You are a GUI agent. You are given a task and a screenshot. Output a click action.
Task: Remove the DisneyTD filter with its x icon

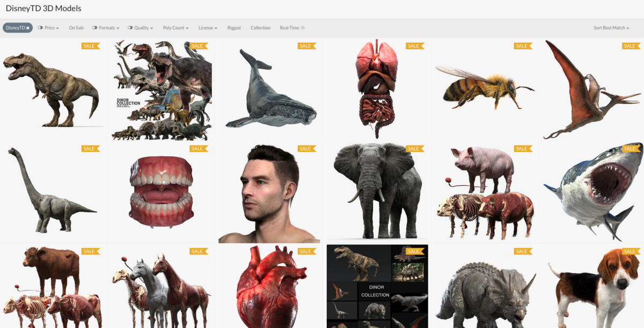[28, 28]
